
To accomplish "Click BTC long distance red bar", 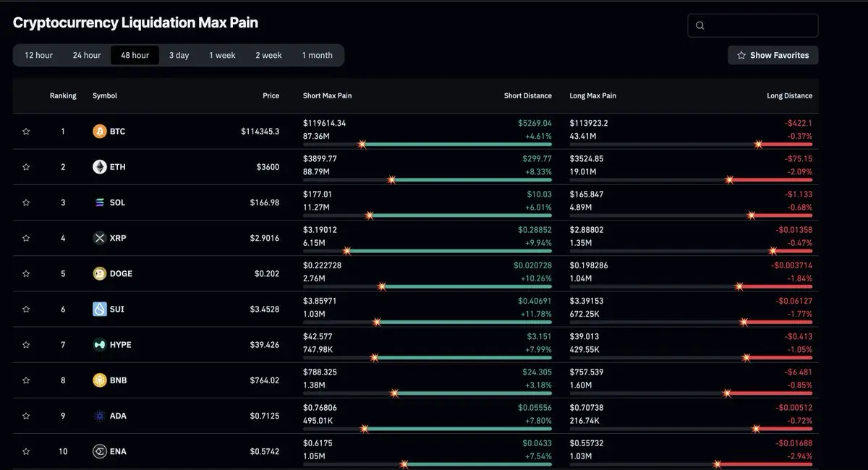I will [786, 145].
